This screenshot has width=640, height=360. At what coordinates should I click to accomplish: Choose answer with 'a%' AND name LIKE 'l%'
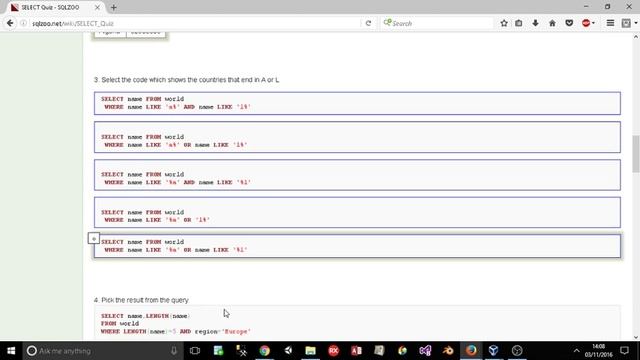pyautogui.click(x=357, y=103)
